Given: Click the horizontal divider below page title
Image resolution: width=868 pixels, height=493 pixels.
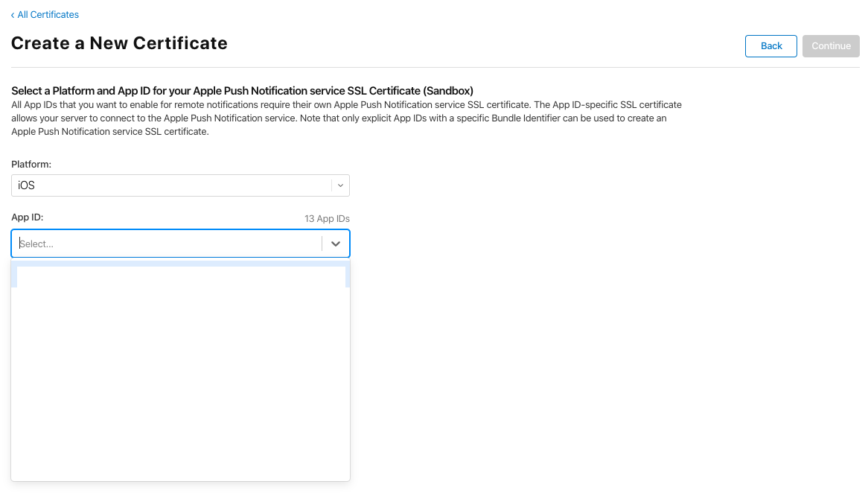Looking at the screenshot, I should [x=435, y=68].
